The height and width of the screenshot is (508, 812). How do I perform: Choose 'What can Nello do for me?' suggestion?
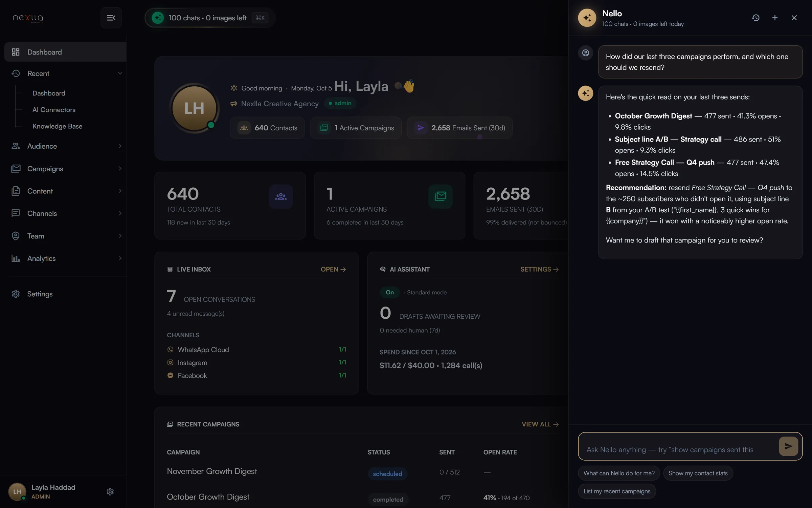[619, 473]
